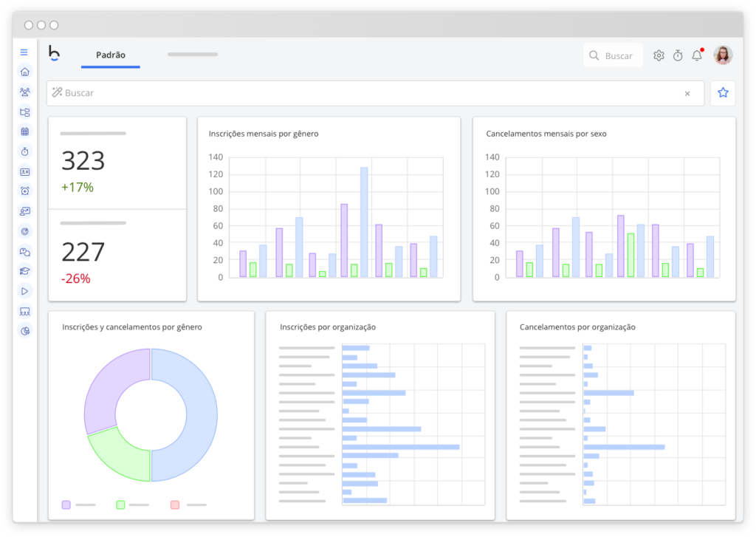Click the 227 metric value
Image resolution: width=756 pixels, height=537 pixels.
[83, 252]
